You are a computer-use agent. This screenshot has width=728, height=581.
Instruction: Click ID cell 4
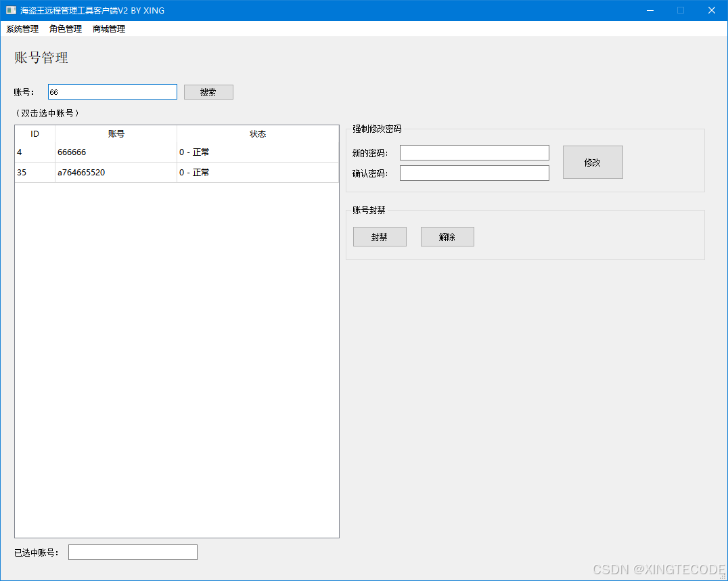point(35,152)
